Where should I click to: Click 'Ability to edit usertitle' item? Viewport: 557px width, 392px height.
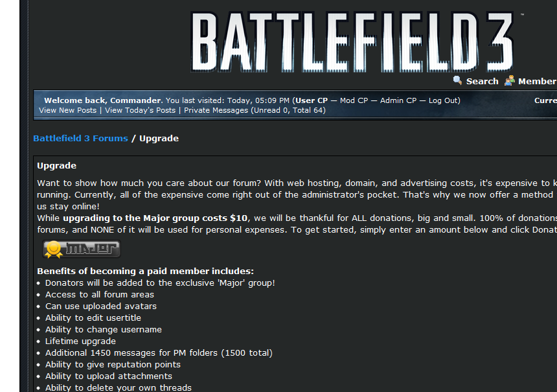93,317
